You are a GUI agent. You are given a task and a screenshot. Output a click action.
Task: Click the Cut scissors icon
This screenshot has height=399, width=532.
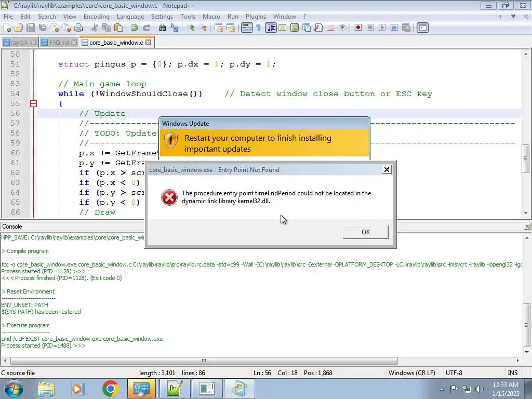(x=95, y=28)
